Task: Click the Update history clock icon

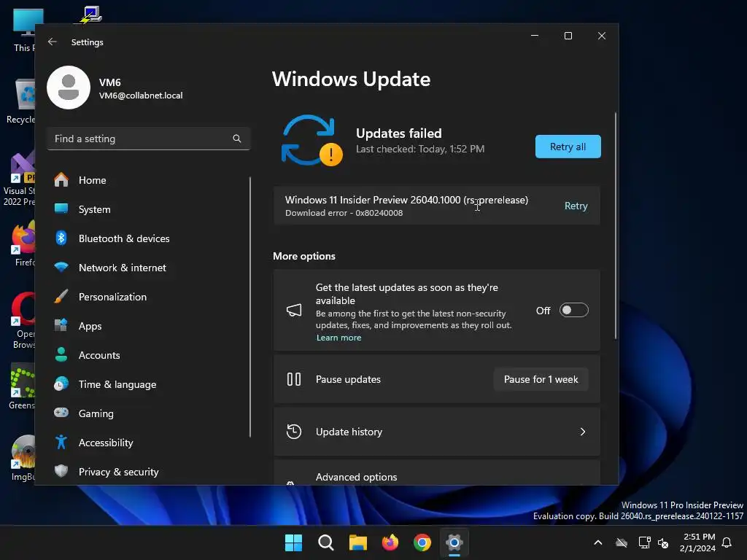Action: (294, 432)
